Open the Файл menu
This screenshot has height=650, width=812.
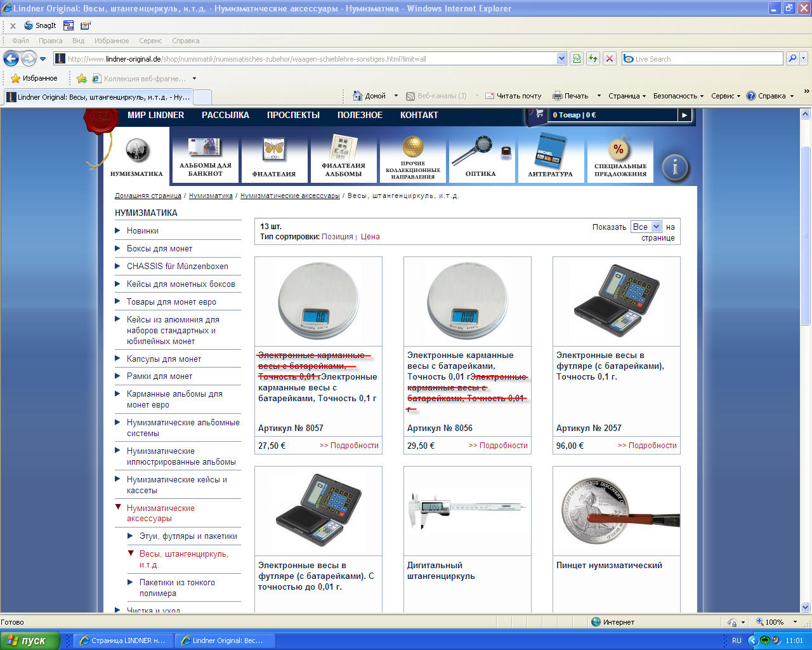[x=20, y=41]
